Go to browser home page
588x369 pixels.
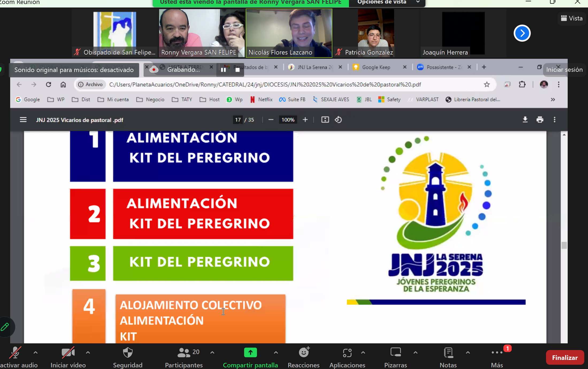coord(63,84)
